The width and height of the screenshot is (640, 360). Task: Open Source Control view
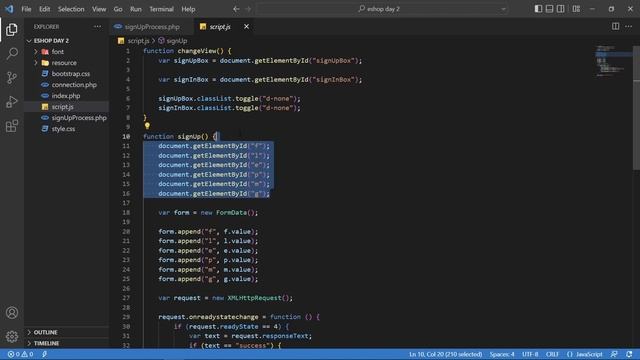[x=12, y=78]
